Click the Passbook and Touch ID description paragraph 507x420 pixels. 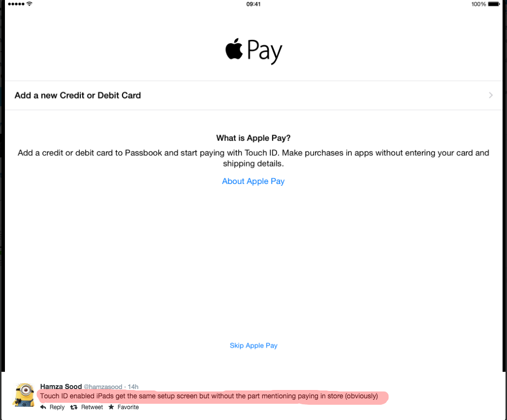253,158
